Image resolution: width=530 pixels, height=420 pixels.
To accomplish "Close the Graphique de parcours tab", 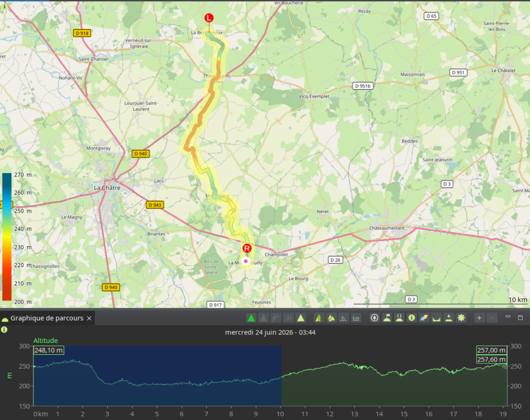I will [x=89, y=318].
